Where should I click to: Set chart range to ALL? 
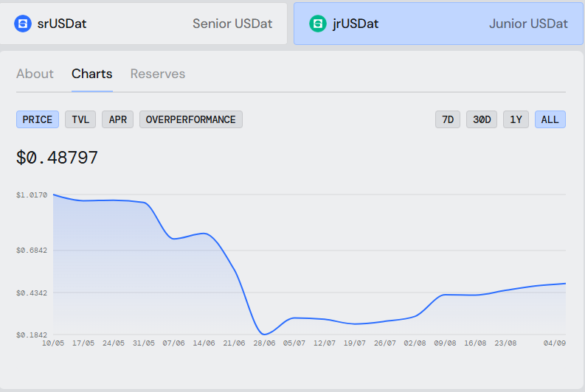coord(550,119)
